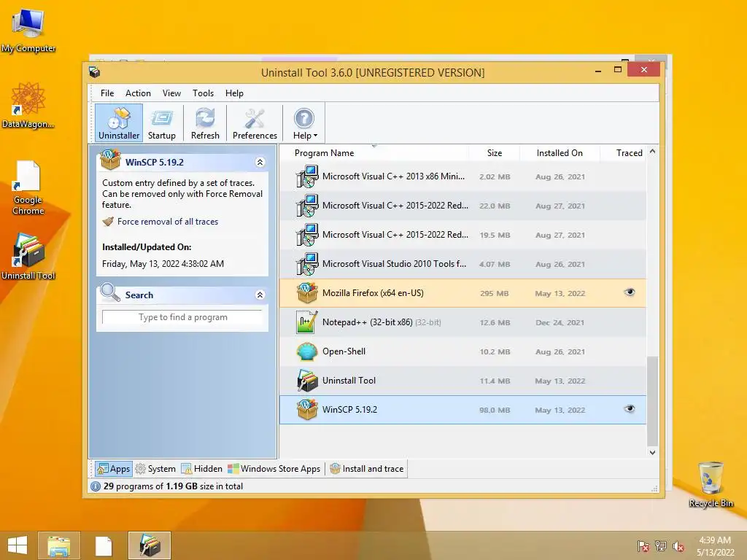This screenshot has height=560, width=747.
Task: Select Microsoft Visual Studio 2010 Tools icon
Action: coord(307,264)
